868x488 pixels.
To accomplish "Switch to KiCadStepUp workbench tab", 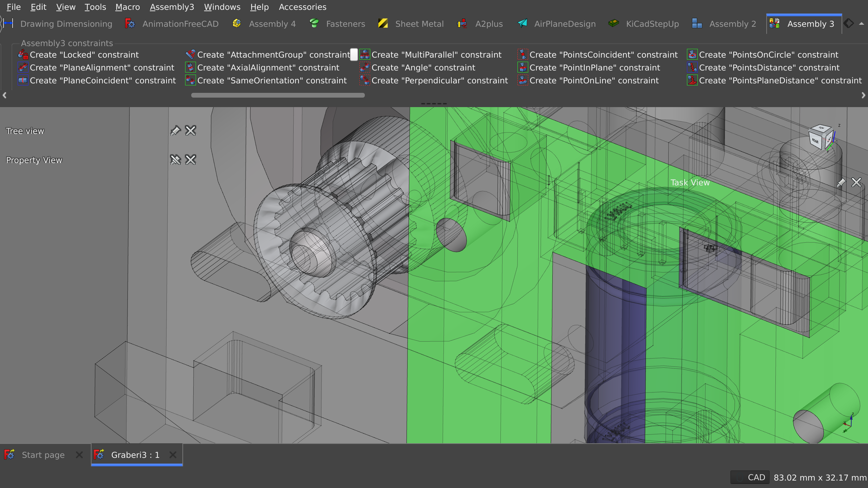I will 644,24.
